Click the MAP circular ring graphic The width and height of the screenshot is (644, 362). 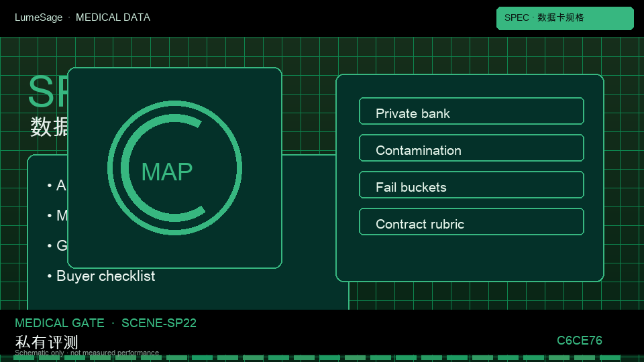coord(174,168)
